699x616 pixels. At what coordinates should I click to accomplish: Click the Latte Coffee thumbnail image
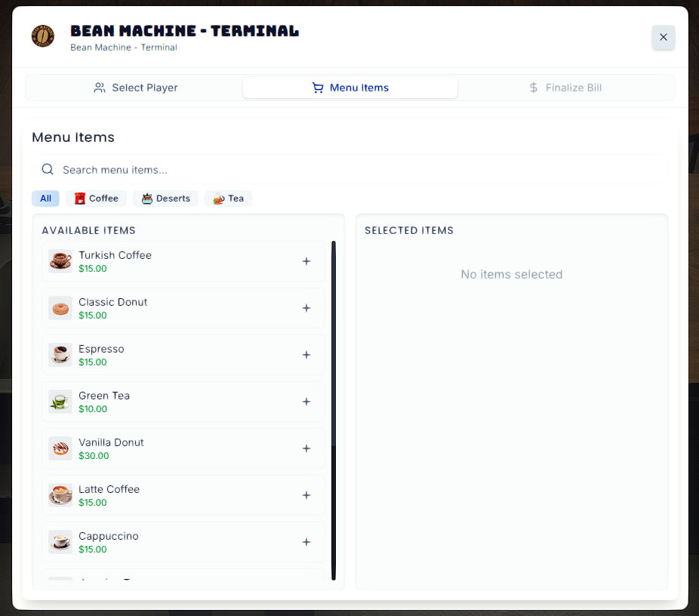60,495
